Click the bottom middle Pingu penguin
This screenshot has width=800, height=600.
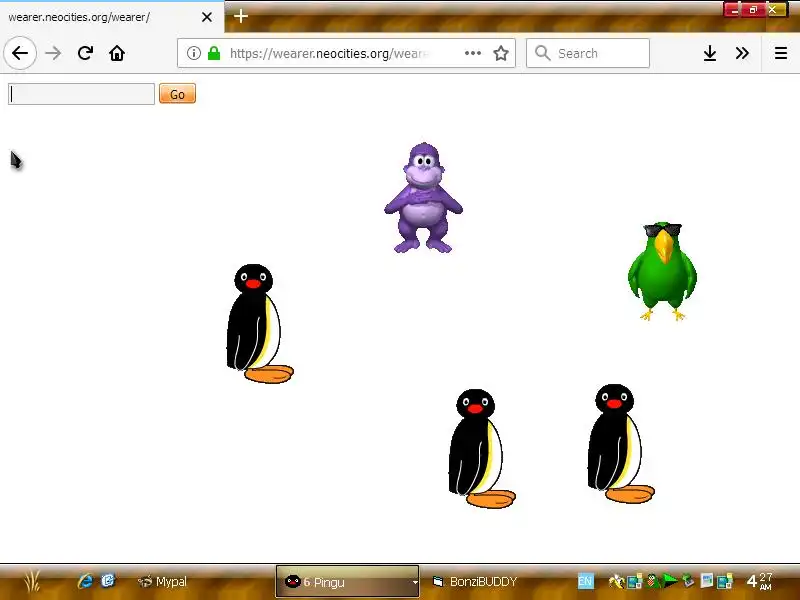pos(480,448)
